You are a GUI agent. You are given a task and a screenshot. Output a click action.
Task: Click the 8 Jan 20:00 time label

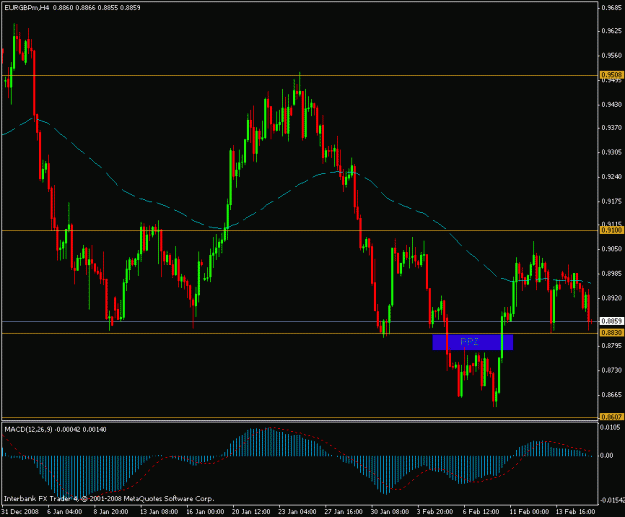point(111,511)
